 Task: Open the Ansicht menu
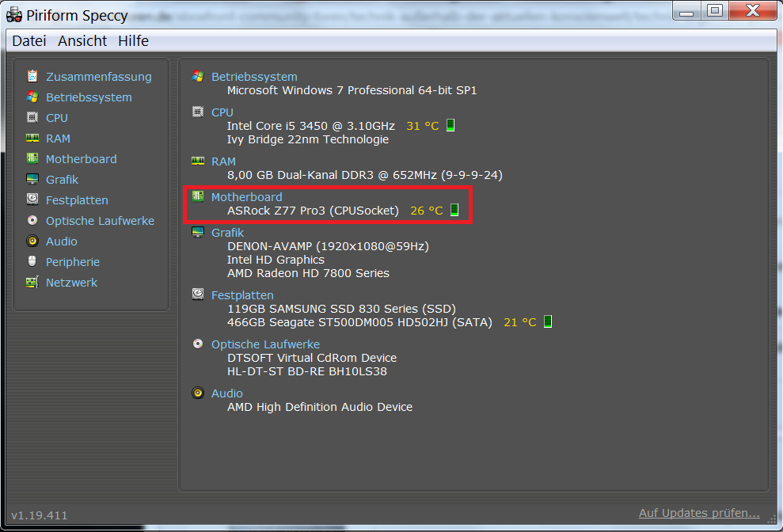[x=82, y=41]
